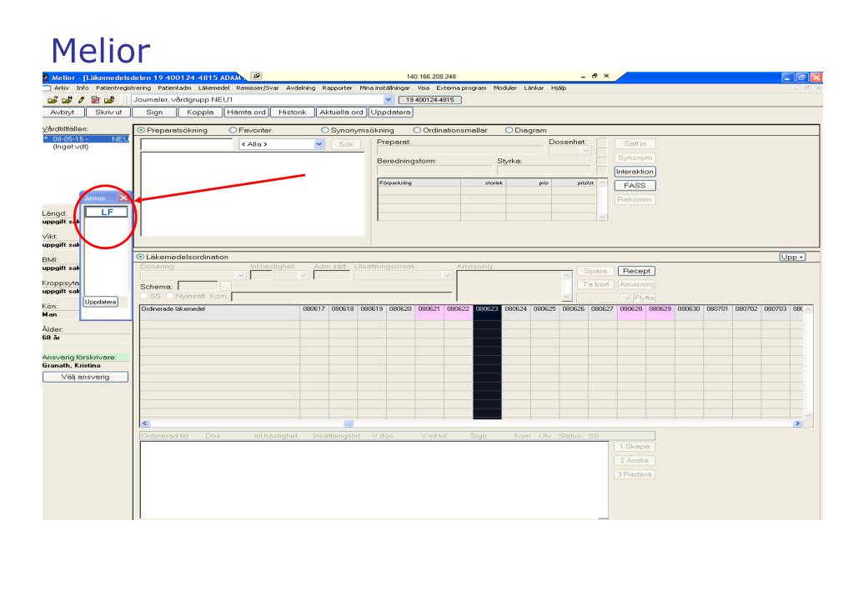Click the schedule grid scroll-left arrow

tap(145, 423)
